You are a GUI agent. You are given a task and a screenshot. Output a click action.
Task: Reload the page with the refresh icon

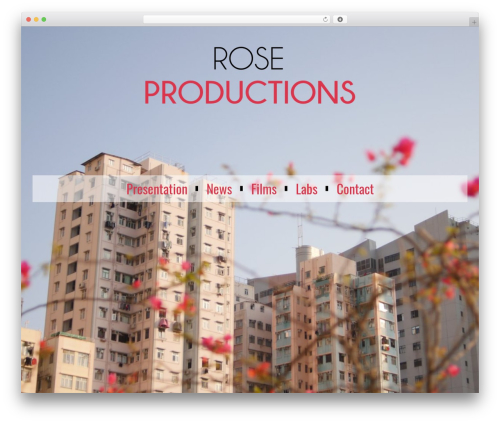325,20
